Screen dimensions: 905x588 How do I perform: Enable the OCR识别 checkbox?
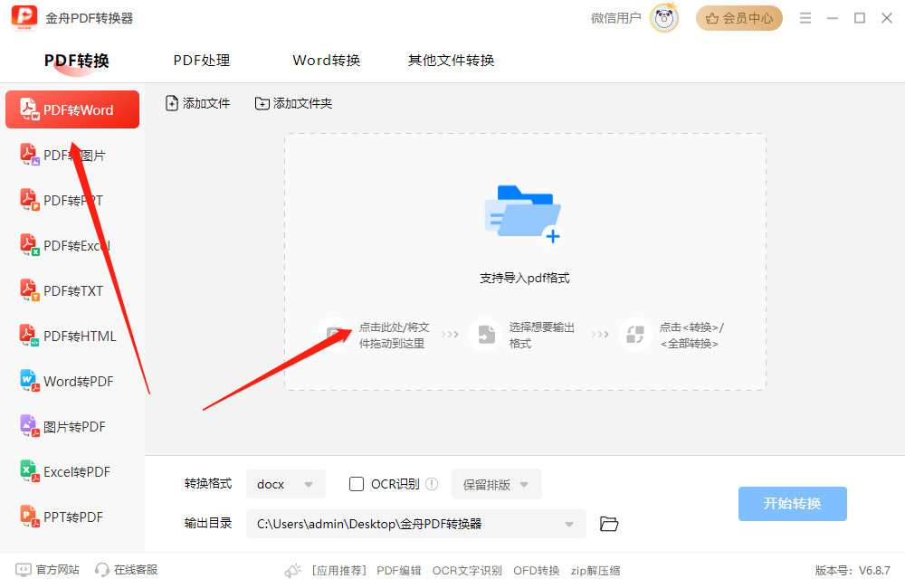point(357,484)
